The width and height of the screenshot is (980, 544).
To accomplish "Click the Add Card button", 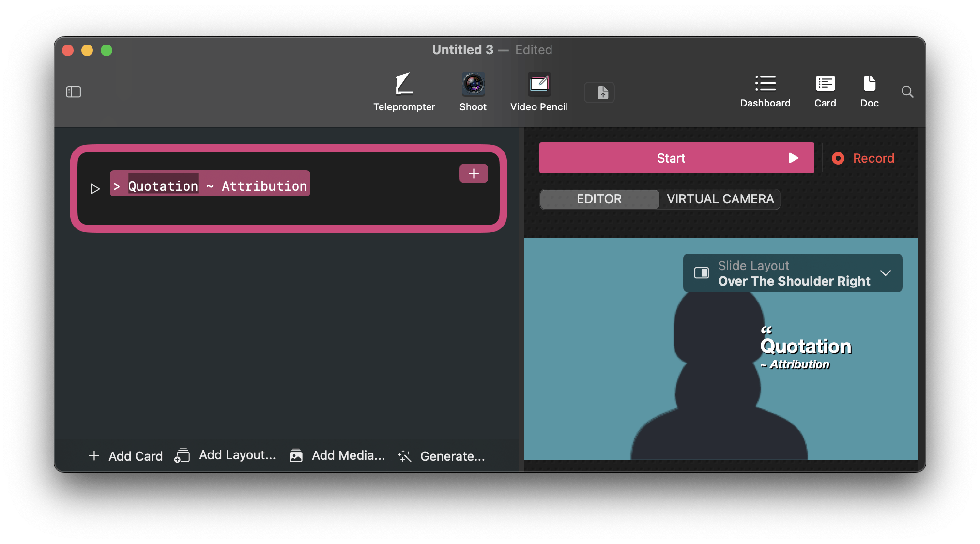I will click(126, 456).
